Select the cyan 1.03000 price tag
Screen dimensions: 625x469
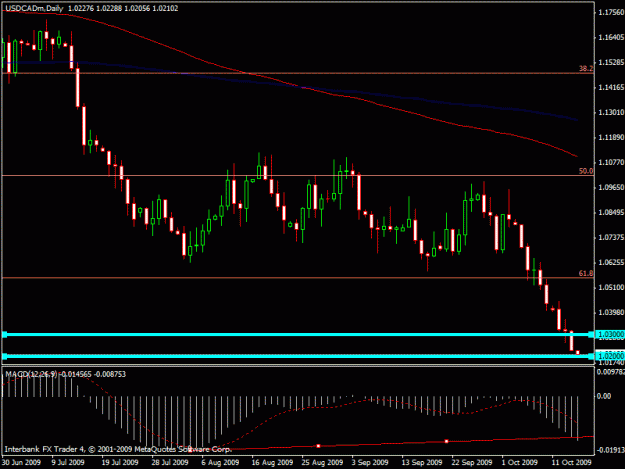pos(611,334)
